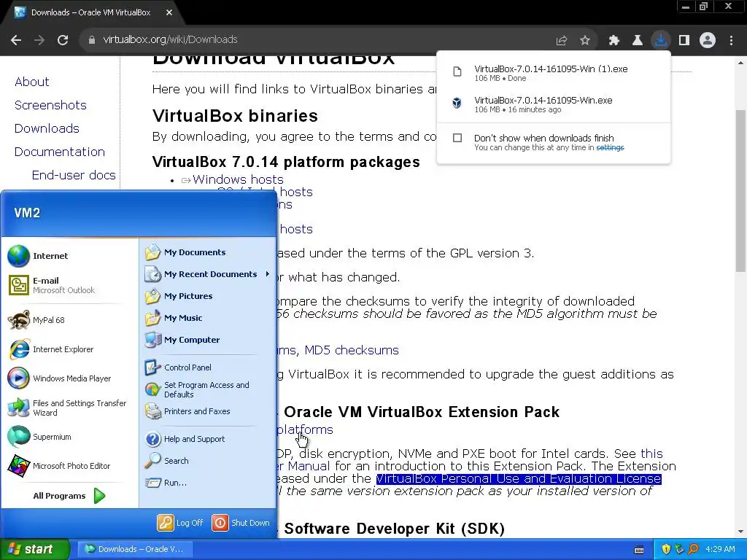Close the Downloads browser tab
Viewport: 747px width, 560px height.
[169, 12]
